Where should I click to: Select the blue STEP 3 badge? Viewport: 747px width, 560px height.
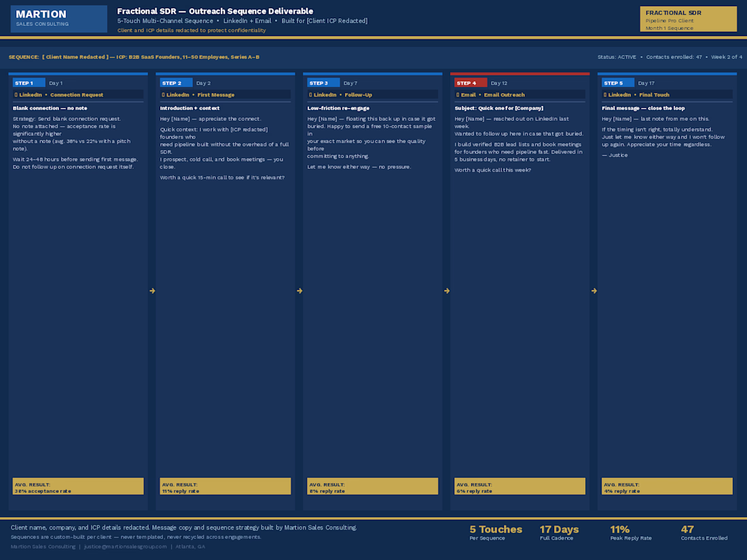point(323,83)
